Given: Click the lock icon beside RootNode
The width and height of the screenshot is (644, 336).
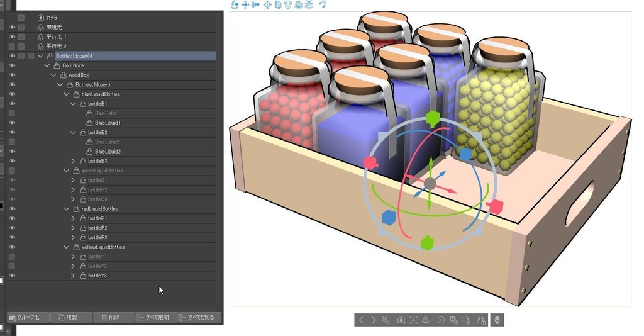Looking at the screenshot, I should (x=57, y=65).
